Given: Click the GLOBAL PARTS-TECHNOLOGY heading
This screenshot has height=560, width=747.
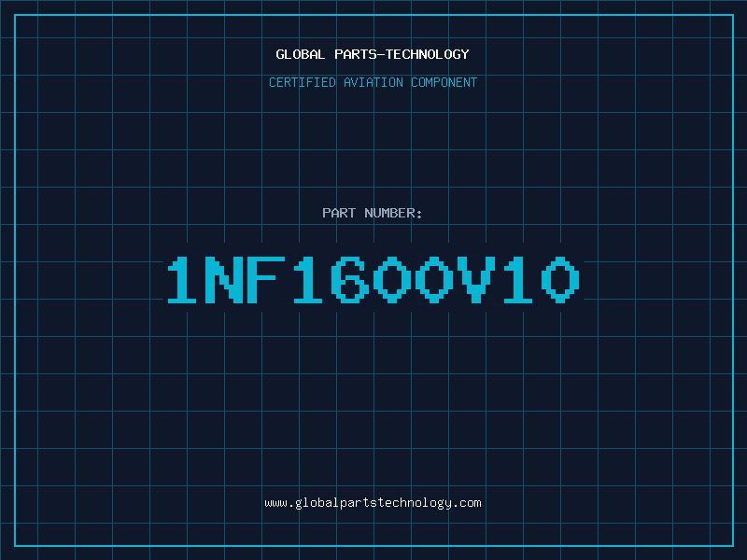Looking at the screenshot, I should pyautogui.click(x=373, y=54).
